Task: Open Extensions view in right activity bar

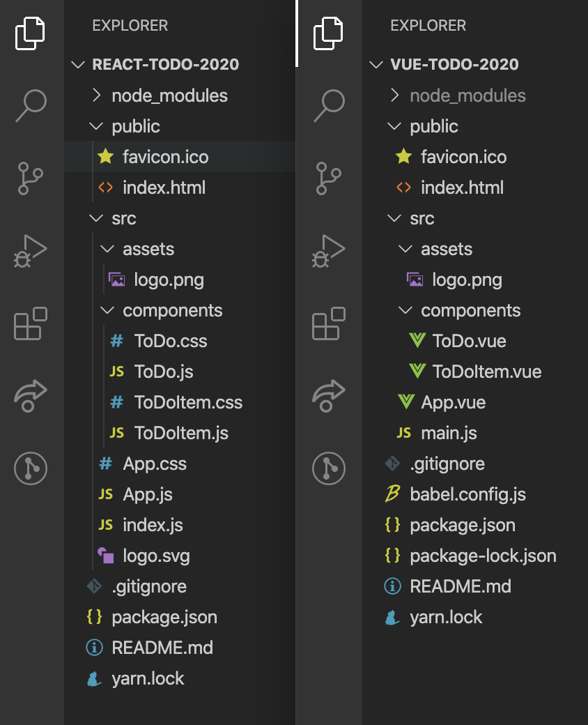Action: tap(329, 323)
